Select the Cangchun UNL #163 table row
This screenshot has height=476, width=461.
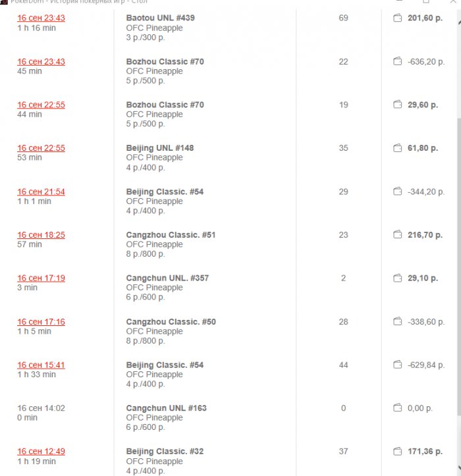[x=228, y=417]
